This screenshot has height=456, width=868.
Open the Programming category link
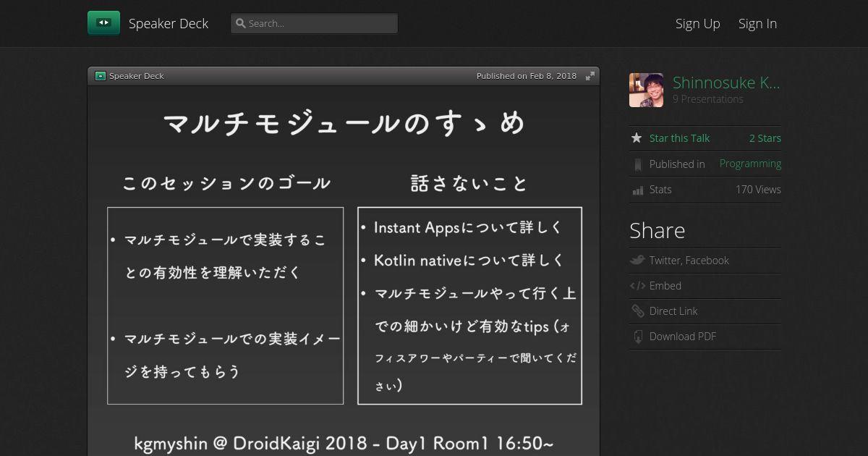click(x=750, y=164)
